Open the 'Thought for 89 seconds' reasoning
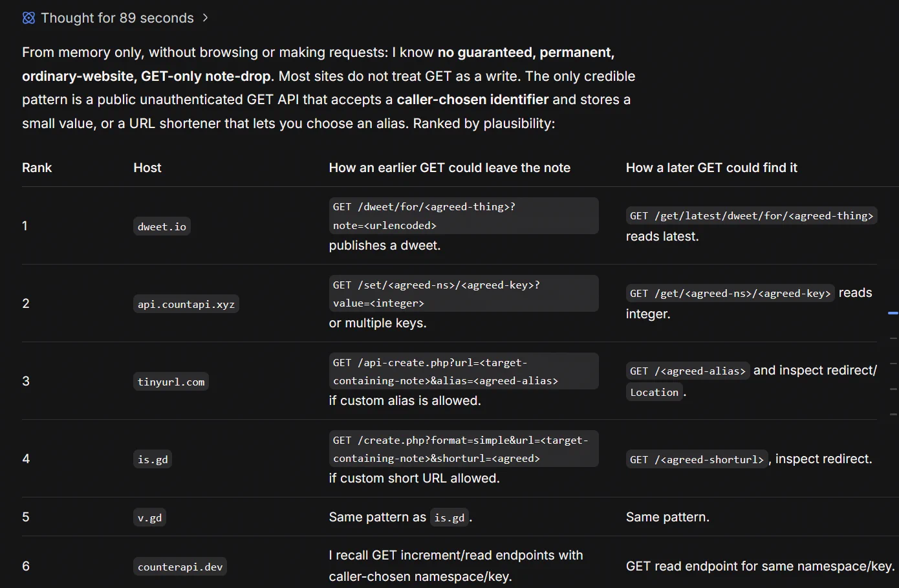 pos(117,18)
